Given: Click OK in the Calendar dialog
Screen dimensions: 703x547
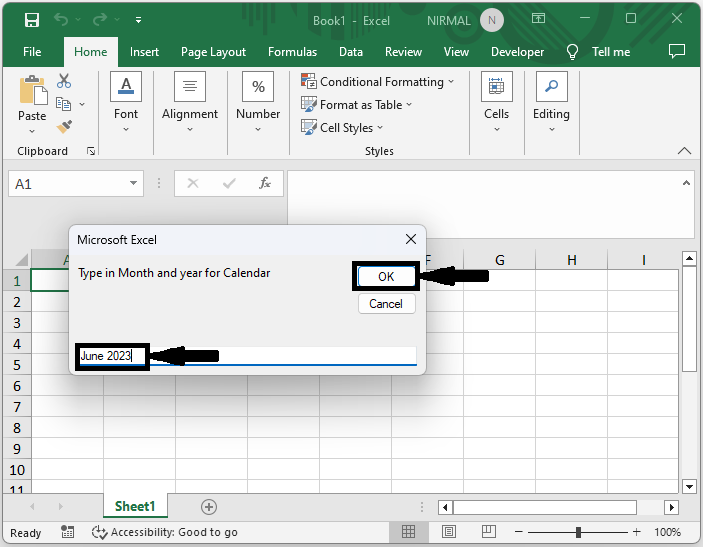Looking at the screenshot, I should (386, 277).
